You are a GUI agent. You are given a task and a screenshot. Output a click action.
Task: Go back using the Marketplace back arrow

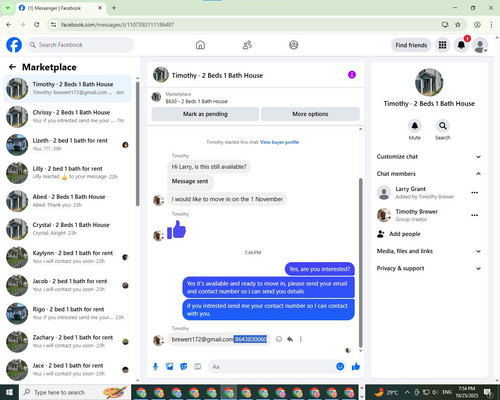(12, 67)
